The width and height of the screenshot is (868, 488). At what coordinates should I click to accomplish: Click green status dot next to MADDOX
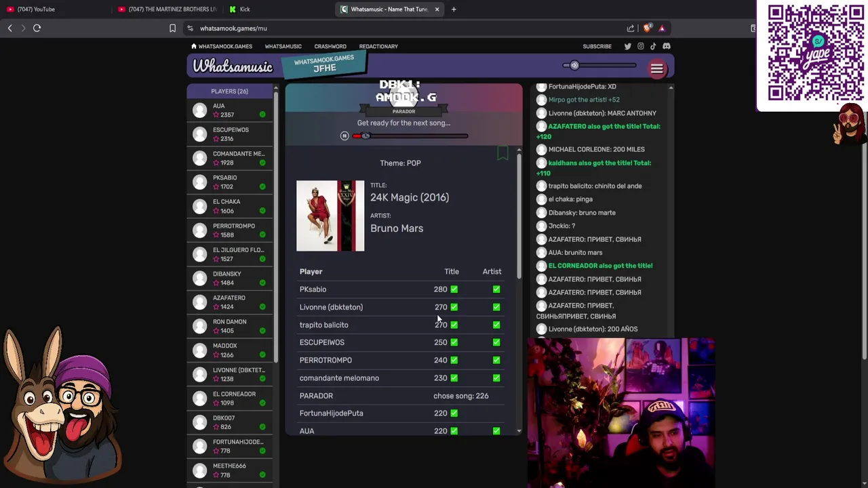point(262,354)
